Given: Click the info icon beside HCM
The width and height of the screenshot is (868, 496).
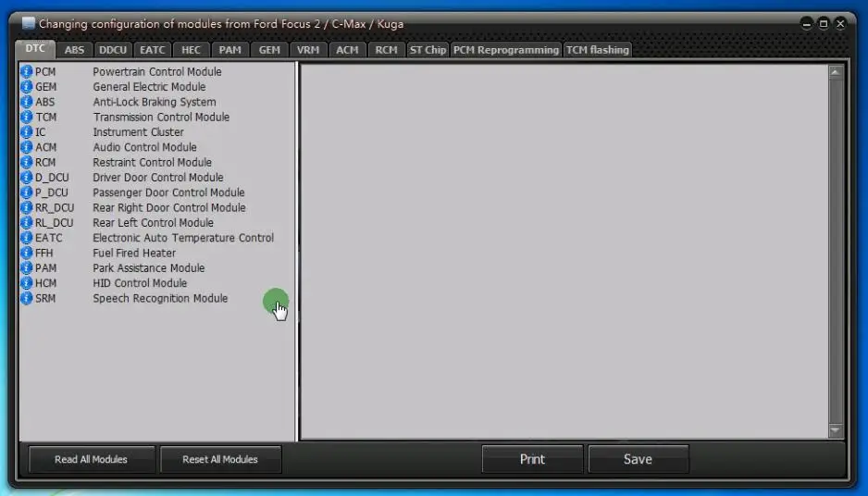Looking at the screenshot, I should (x=26, y=283).
